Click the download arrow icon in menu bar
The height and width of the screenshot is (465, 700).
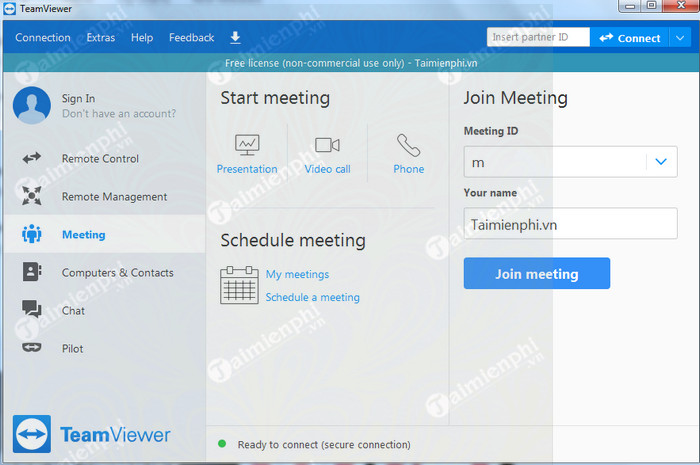tap(235, 38)
